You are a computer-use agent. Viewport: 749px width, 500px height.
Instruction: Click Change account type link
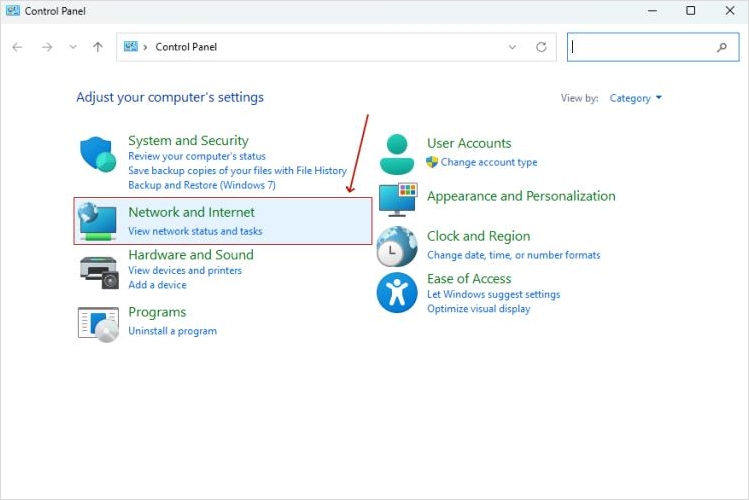[489, 162]
